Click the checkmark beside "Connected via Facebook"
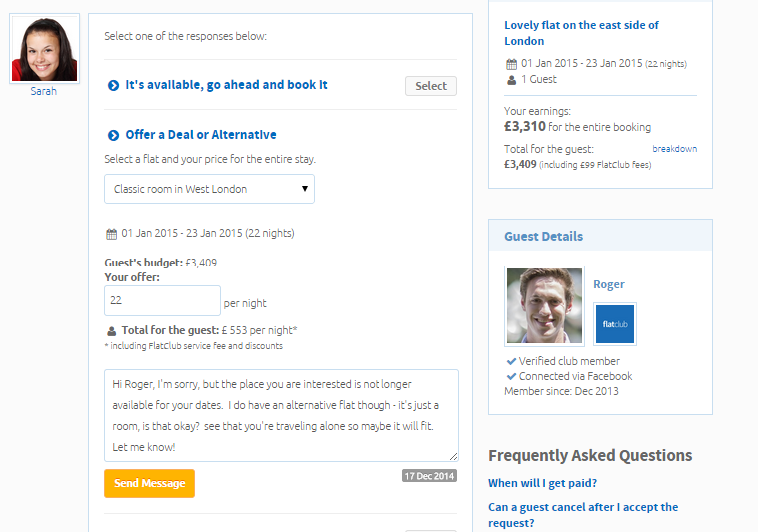 coord(511,377)
